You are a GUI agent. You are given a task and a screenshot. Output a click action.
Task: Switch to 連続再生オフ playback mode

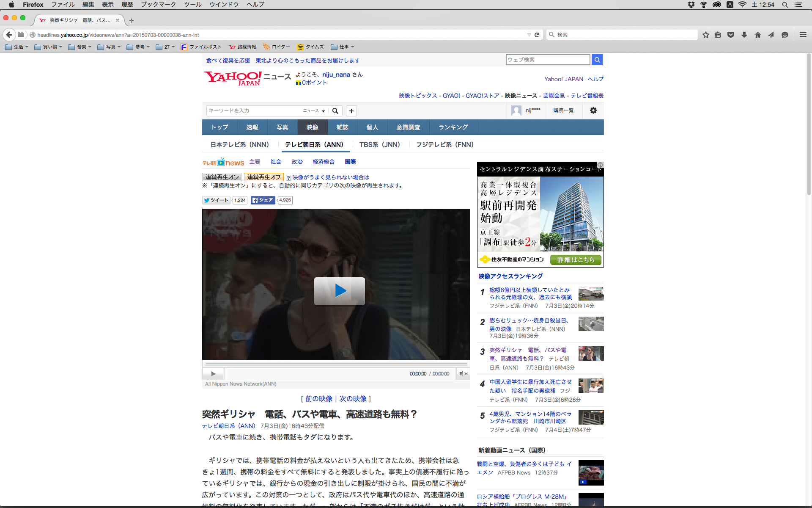pos(263,177)
